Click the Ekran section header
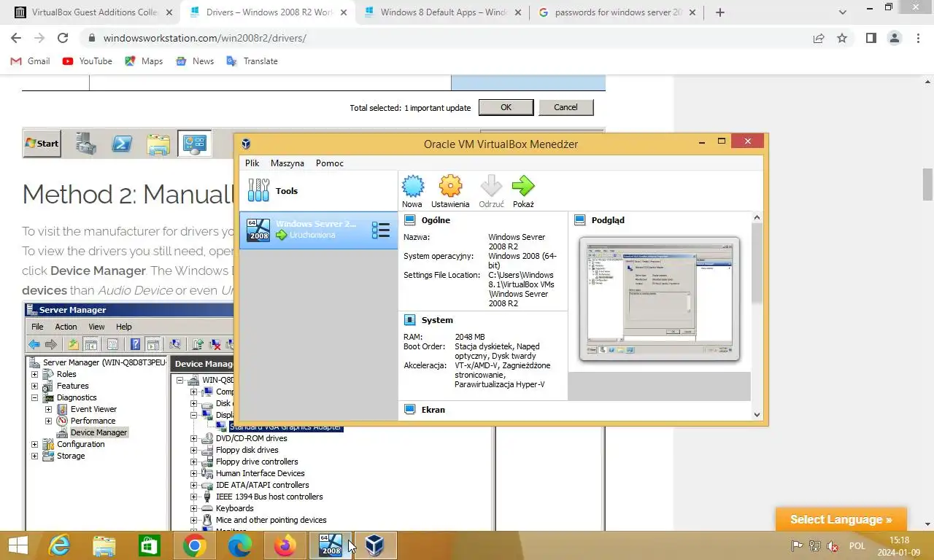934x560 pixels. 433,410
